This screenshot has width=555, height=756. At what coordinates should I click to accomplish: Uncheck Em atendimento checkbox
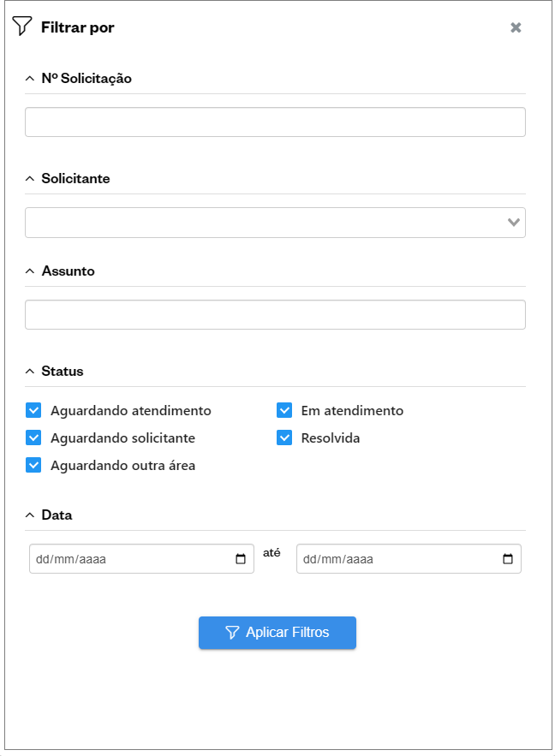(284, 410)
